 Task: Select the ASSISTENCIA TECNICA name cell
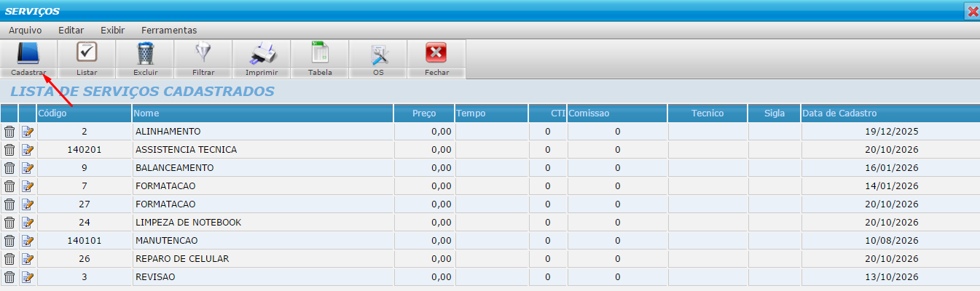point(262,150)
